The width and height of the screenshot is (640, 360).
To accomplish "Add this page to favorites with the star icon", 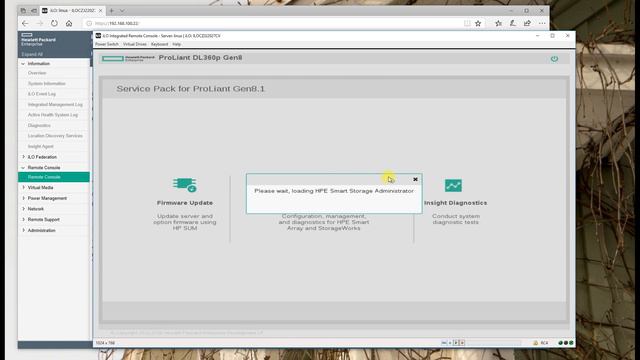I will 478,23.
